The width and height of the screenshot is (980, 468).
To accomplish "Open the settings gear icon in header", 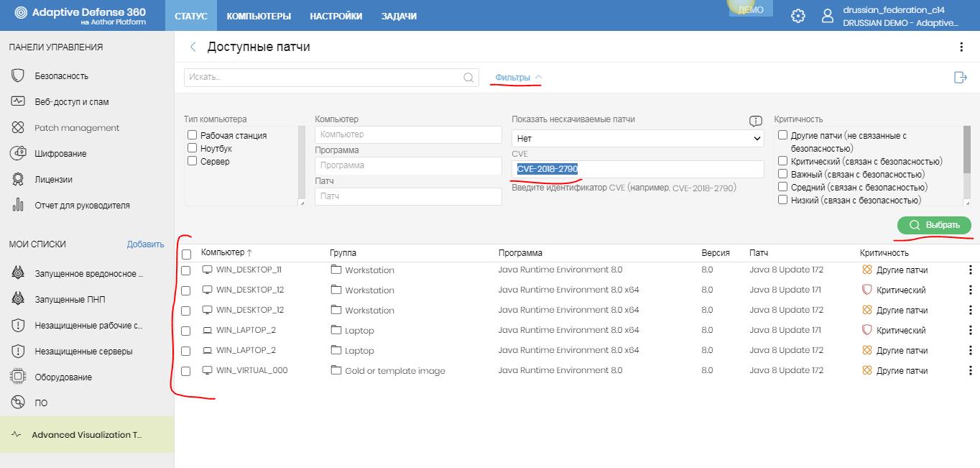I will coord(798,16).
